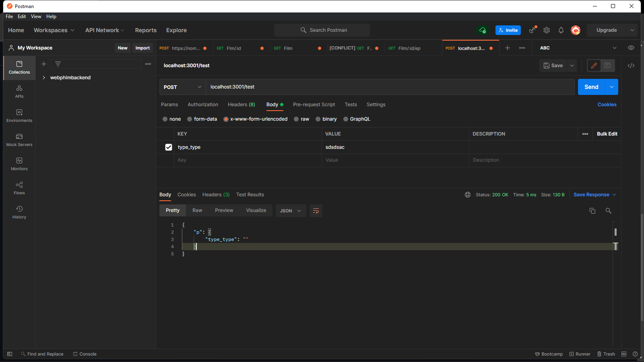
Task: Select the raw body type
Action: pyautogui.click(x=296, y=119)
